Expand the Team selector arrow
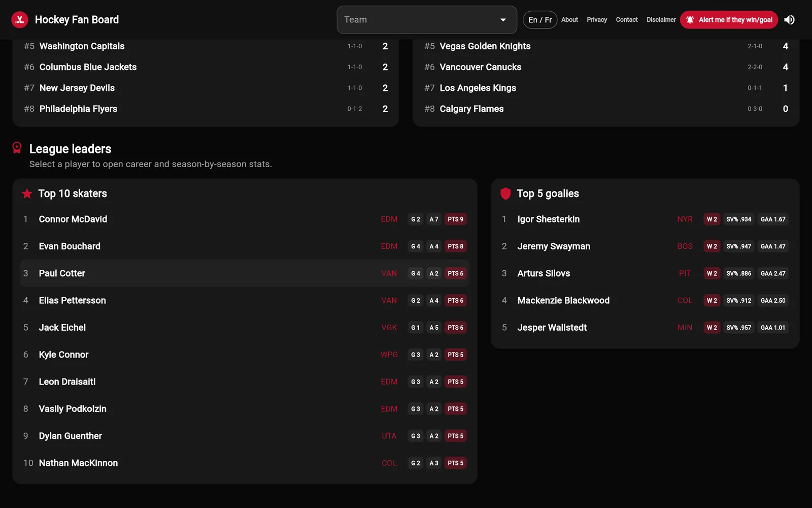Screen dimensions: 812x508 click(x=503, y=20)
